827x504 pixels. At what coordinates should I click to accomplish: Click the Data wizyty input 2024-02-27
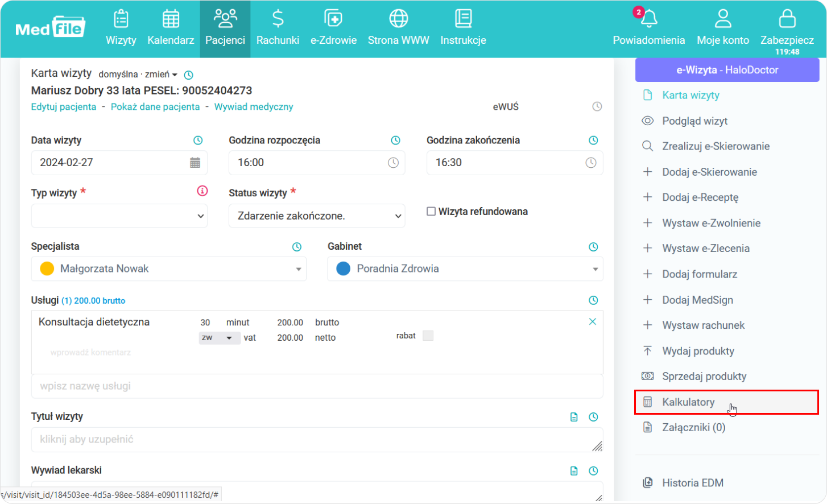click(119, 163)
